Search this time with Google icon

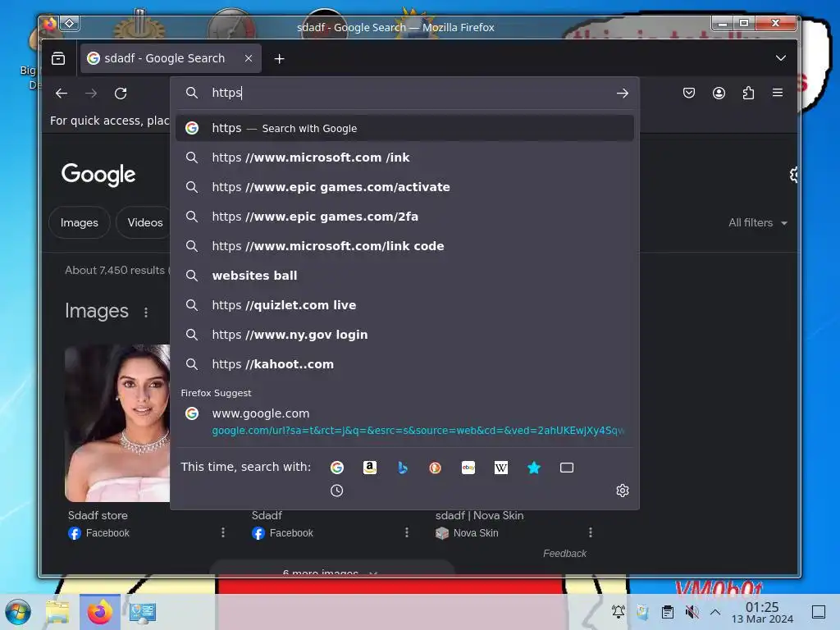337,468
